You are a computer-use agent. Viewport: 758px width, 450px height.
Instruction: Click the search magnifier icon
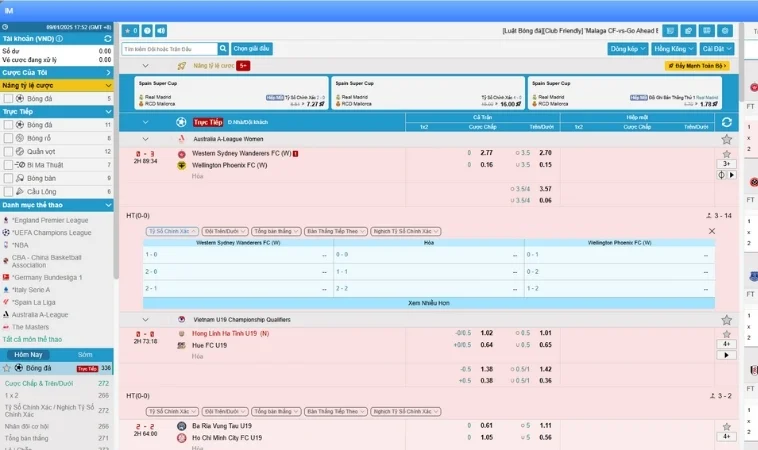(221, 48)
